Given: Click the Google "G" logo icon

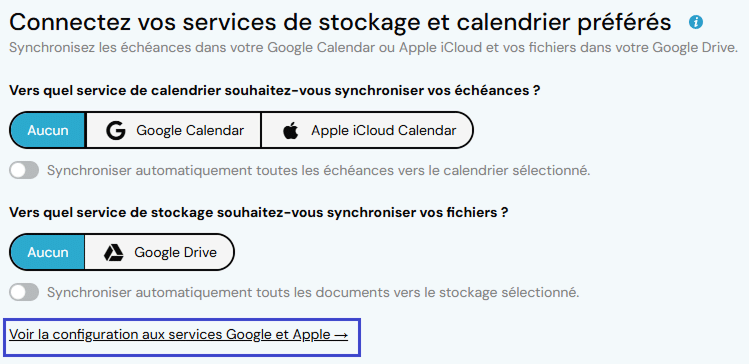Looking at the screenshot, I should 116,130.
